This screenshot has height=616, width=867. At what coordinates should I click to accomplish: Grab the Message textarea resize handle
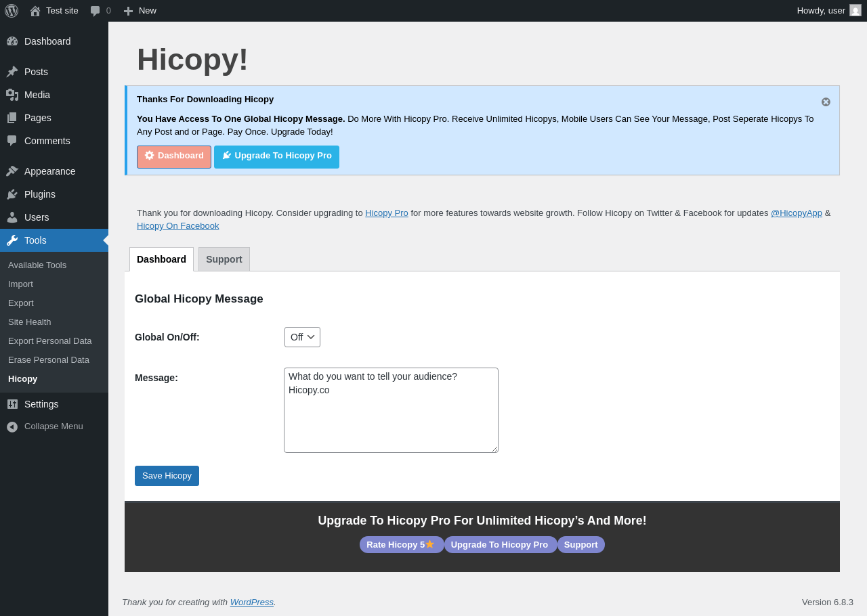click(x=494, y=449)
